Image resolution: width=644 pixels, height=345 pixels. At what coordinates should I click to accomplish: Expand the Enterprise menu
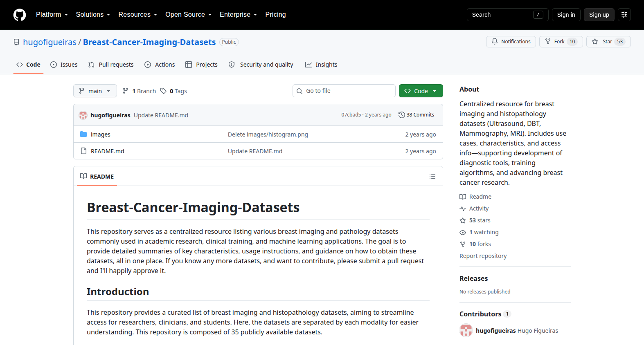(239, 15)
